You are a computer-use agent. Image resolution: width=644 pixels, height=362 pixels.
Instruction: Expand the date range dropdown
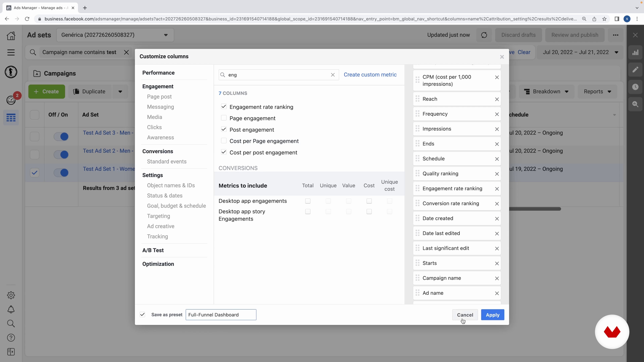click(580, 52)
